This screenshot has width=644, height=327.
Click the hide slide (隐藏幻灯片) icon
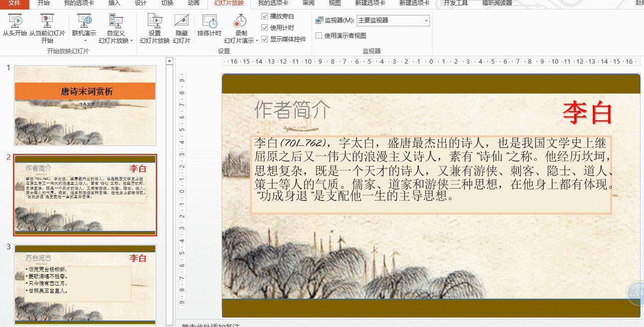coord(182,21)
